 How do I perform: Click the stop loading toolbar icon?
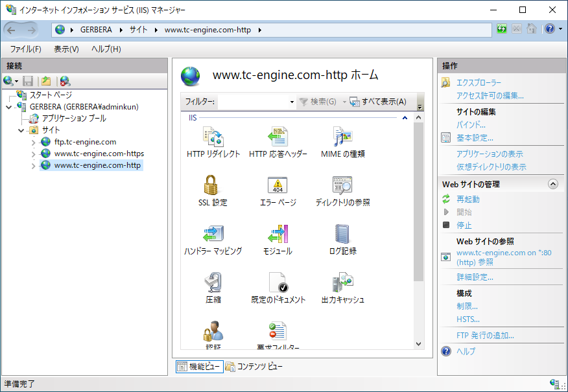[517, 29]
